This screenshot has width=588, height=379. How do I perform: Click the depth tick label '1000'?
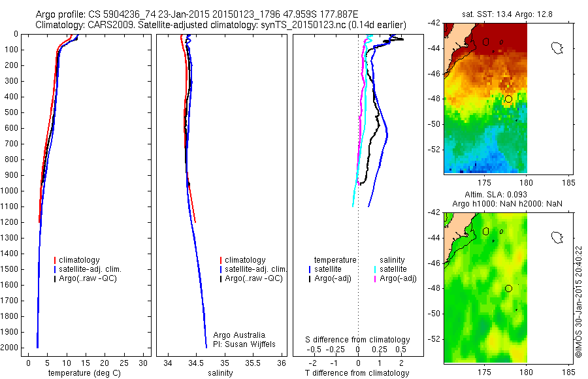[10, 191]
